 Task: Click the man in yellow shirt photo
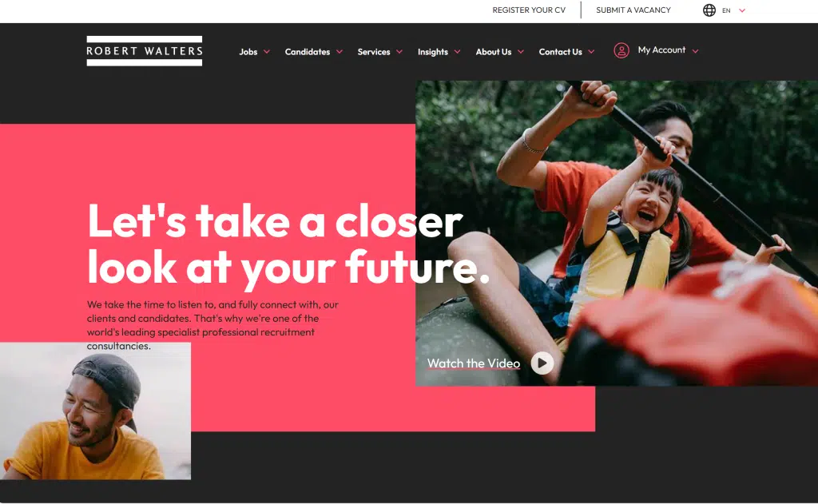tap(96, 411)
